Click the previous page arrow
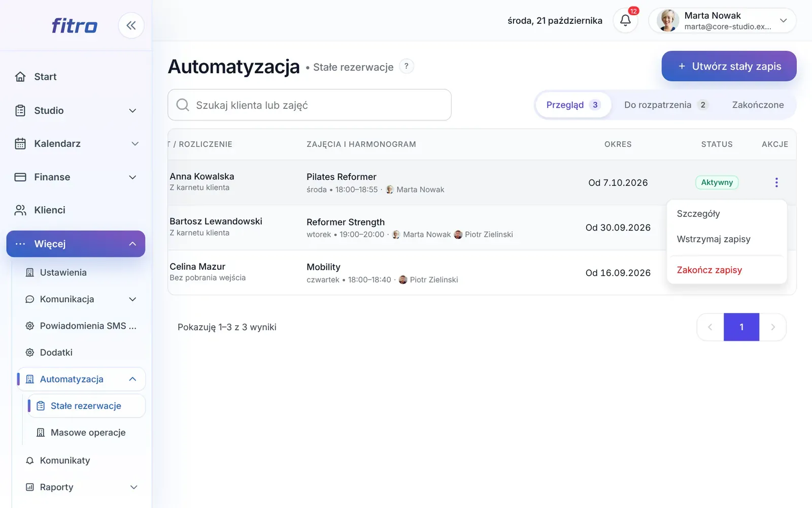Viewport: 812px width, 508px height. pos(710,327)
